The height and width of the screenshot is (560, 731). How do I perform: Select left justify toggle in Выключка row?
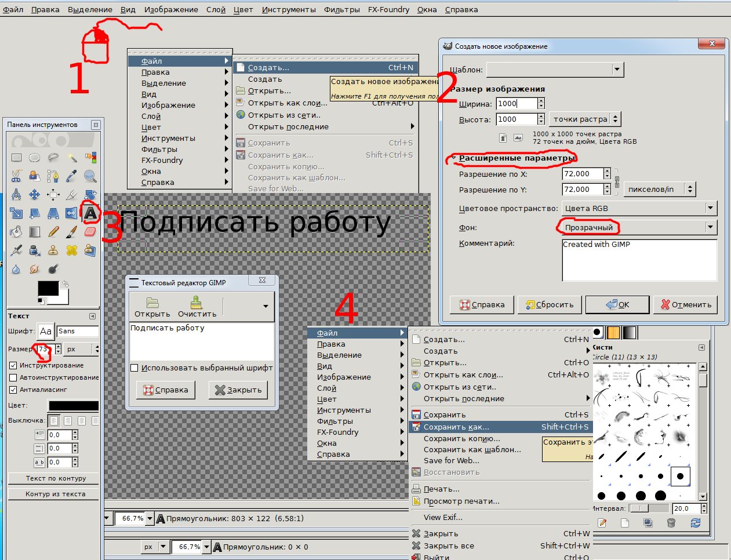pyautogui.click(x=54, y=420)
